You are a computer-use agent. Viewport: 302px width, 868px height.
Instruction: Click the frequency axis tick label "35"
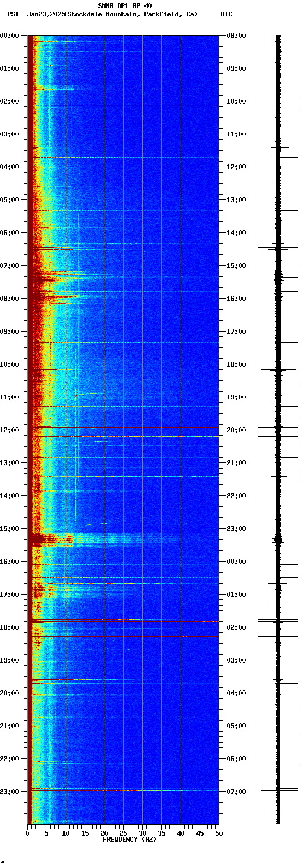(161, 833)
